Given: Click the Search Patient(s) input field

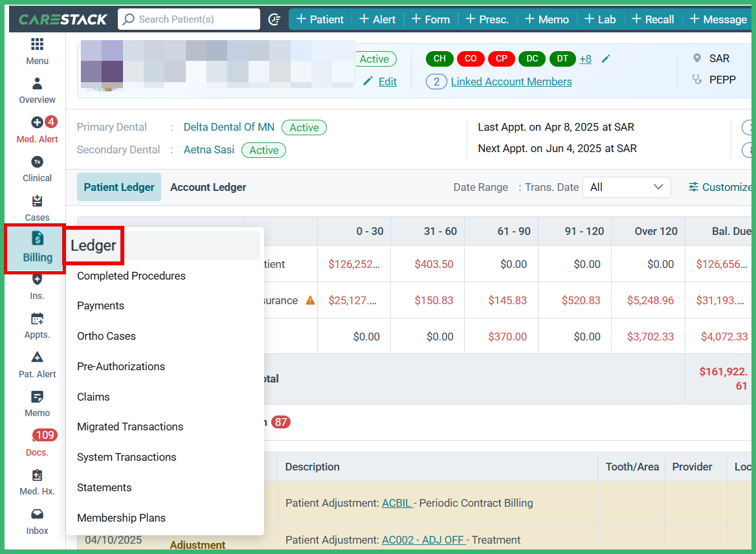Looking at the screenshot, I should (188, 19).
